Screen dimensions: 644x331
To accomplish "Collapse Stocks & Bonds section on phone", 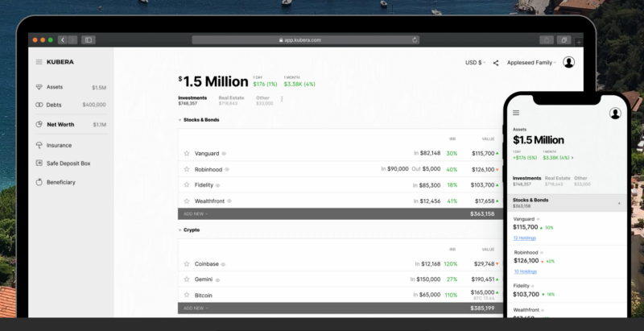I will pyautogui.click(x=619, y=203).
